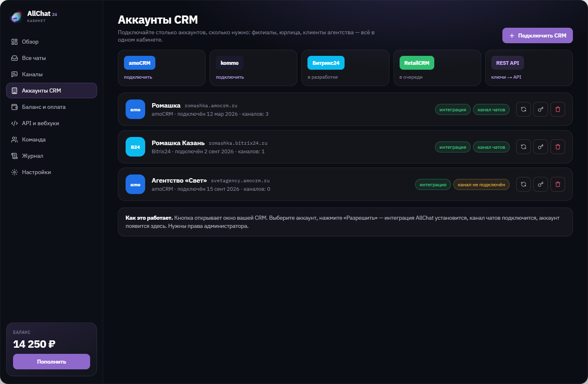Click the plus icon on Подключить CRM
This screenshot has height=384, width=588.
point(512,35)
